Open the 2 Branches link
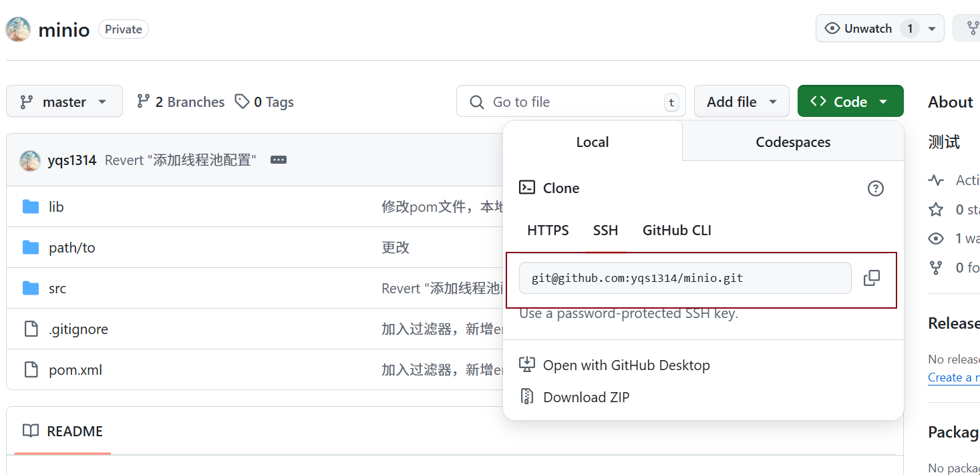Image resolution: width=980 pixels, height=475 pixels. click(181, 102)
